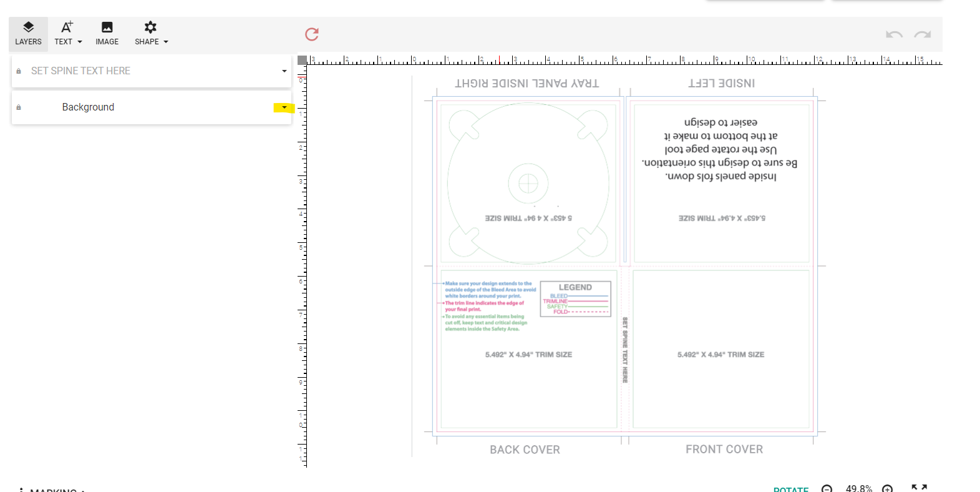
Task: Undo the last action
Action: 894,34
